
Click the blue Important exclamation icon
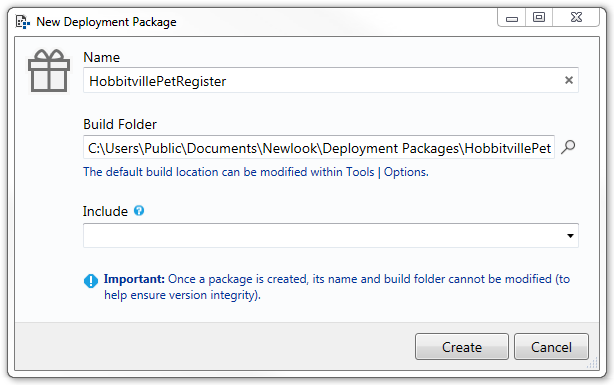91,280
